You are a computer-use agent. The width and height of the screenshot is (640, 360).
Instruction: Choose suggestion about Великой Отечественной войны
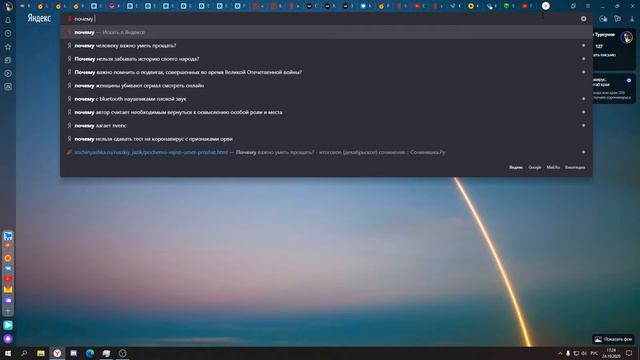click(x=326, y=72)
